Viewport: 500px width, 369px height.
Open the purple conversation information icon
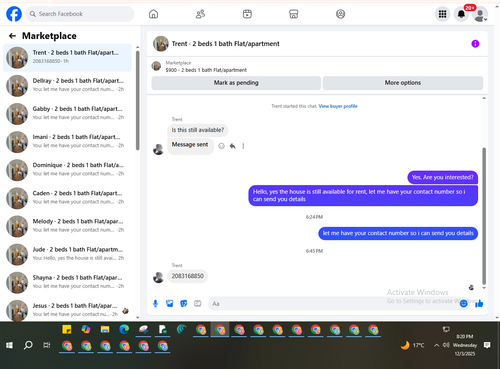(475, 44)
